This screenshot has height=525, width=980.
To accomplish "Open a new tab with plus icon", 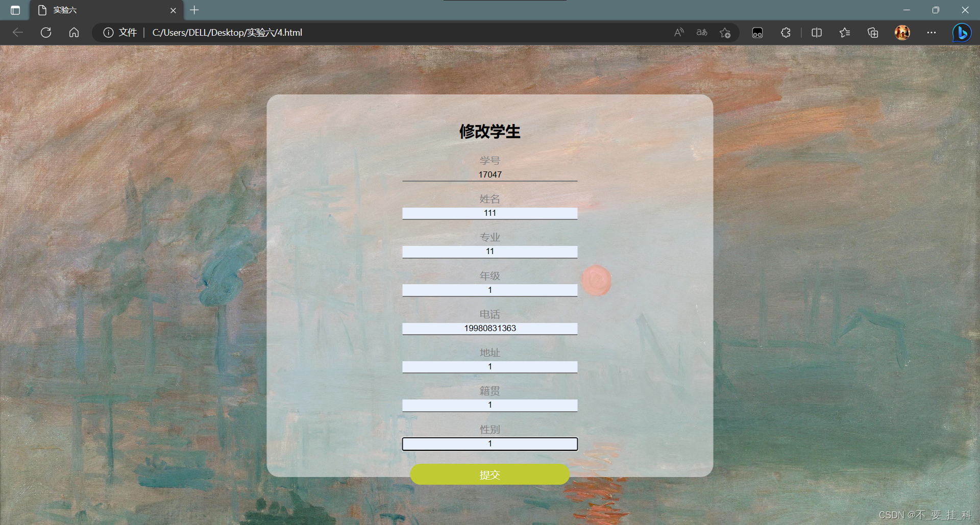I will tap(194, 10).
